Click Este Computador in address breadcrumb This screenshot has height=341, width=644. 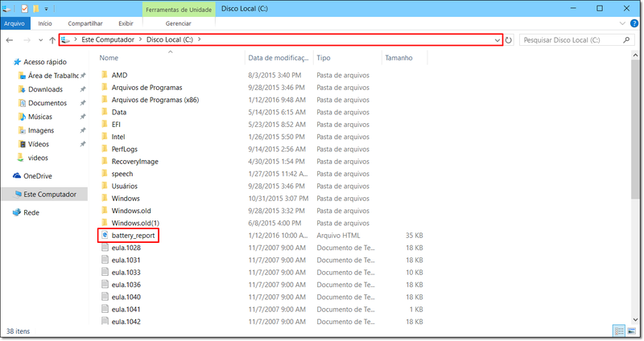pos(108,39)
